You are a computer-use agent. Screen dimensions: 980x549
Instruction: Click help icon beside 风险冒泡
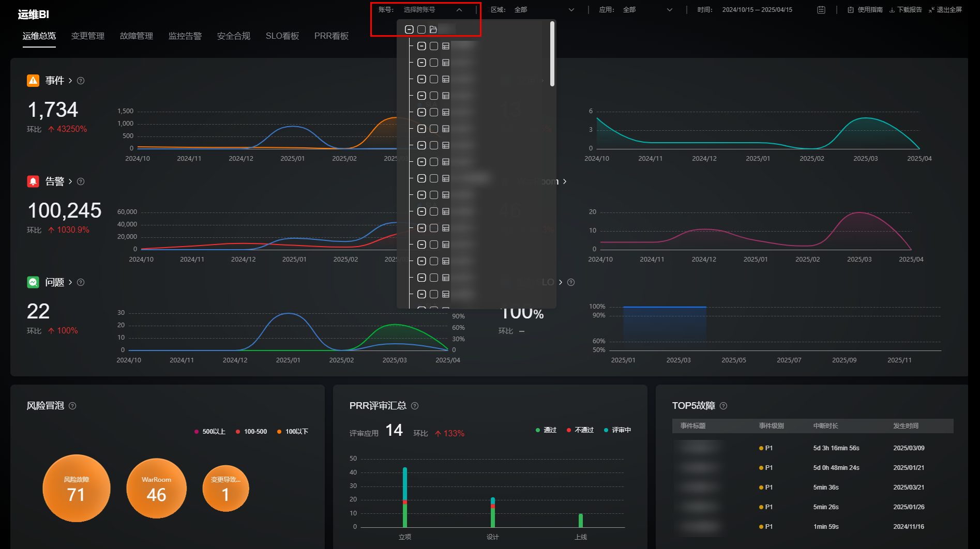click(72, 406)
